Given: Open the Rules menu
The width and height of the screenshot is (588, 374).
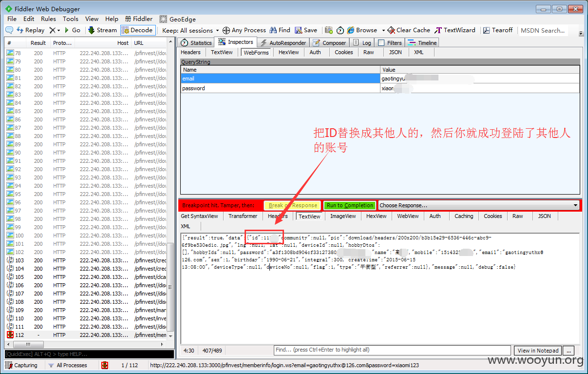Looking at the screenshot, I should pos(48,19).
